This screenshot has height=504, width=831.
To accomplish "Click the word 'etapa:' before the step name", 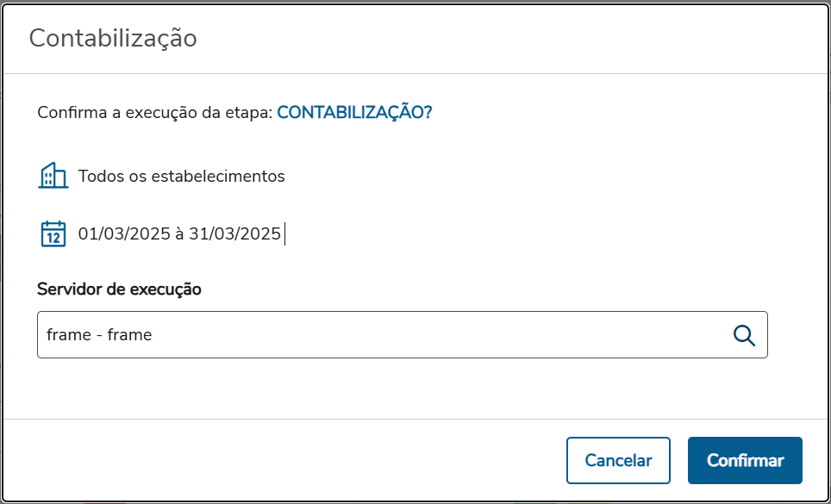I will pyautogui.click(x=250, y=113).
